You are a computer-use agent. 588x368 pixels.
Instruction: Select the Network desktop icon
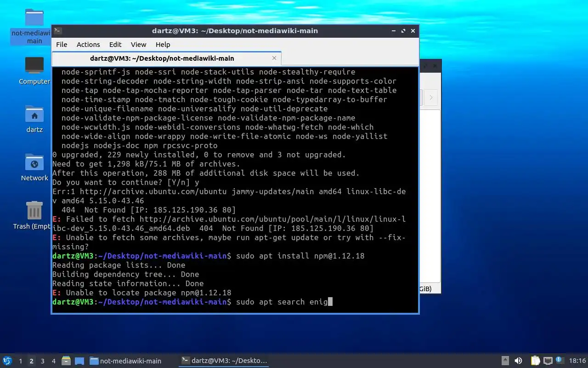(x=34, y=167)
